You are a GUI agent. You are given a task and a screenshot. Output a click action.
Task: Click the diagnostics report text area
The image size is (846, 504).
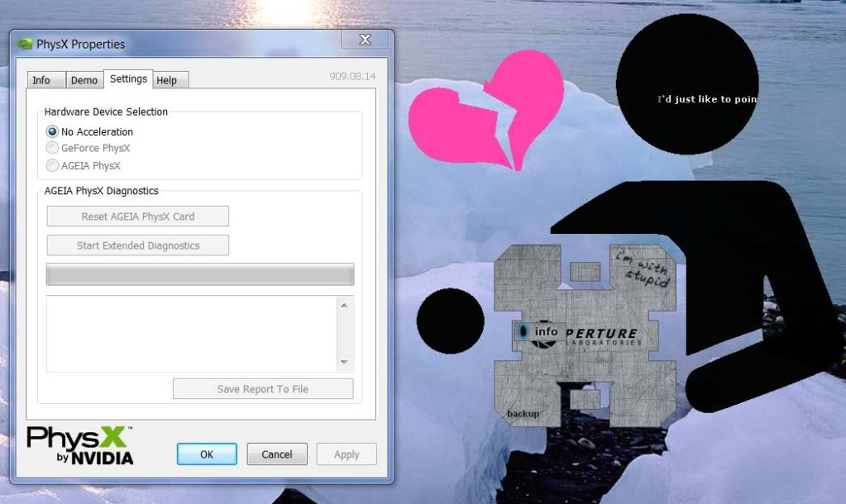[192, 334]
